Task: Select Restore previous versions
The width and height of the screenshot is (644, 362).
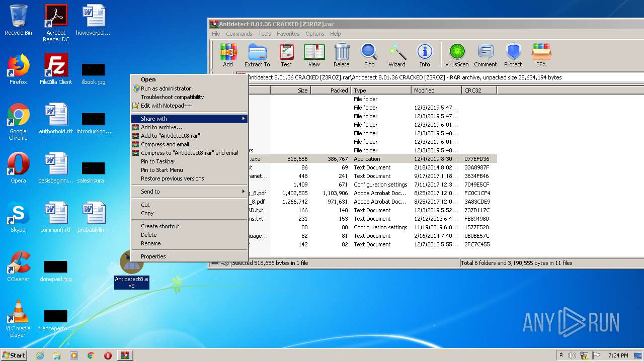Action: [x=189, y=178]
